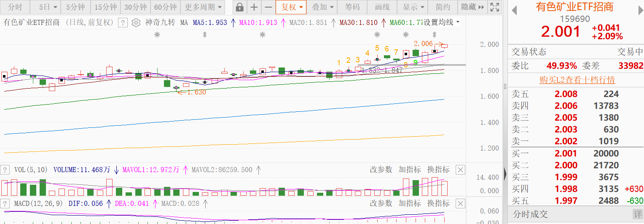Enter fullscreen with the expand-arrows icon
644x224 pixels.
(495, 7)
